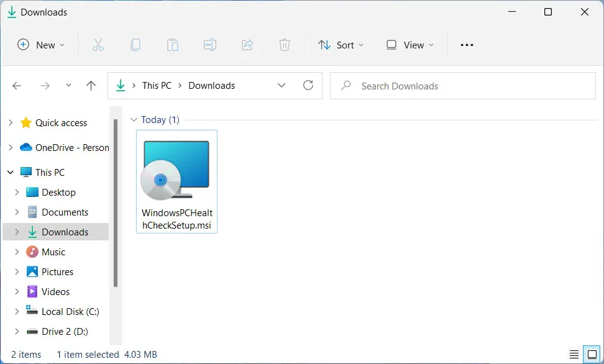Go back using the Back arrow
The height and width of the screenshot is (364, 604).
(17, 86)
